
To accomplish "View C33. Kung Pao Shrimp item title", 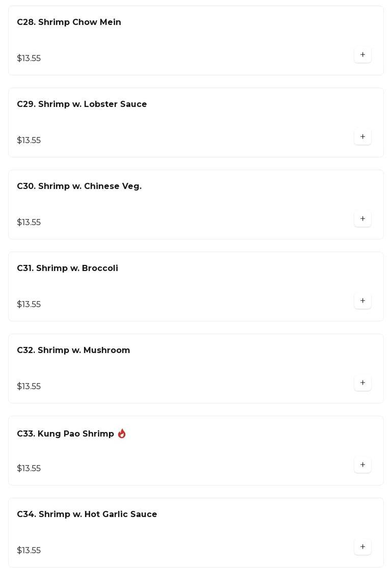I will click(65, 434).
